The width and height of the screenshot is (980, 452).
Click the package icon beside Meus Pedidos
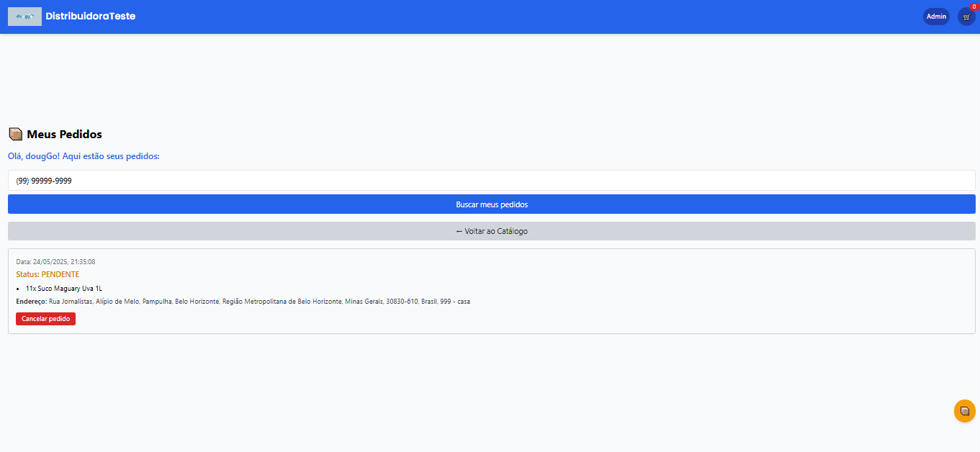pyautogui.click(x=15, y=134)
